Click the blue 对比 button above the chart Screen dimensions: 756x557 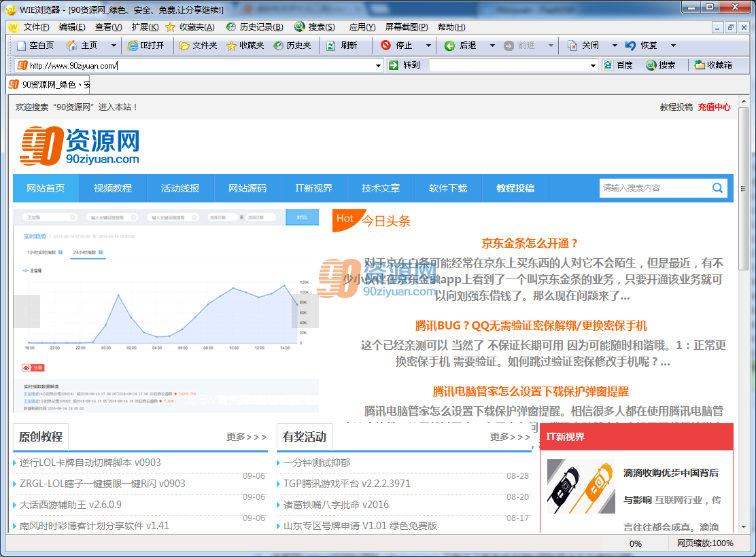tap(303, 217)
